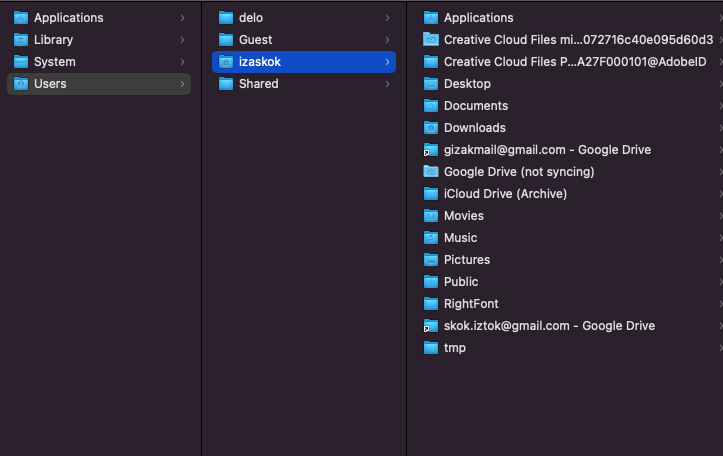Expand the Shared folder chevron
723x456 pixels.
pyautogui.click(x=387, y=84)
